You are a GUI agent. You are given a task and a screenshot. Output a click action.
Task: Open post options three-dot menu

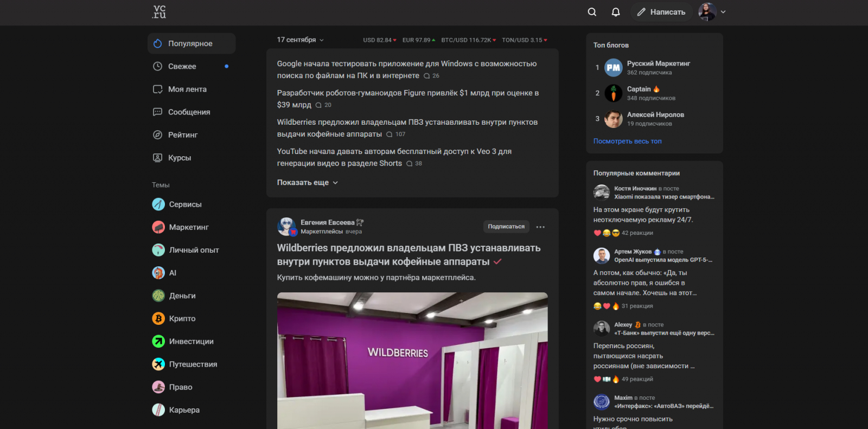click(540, 227)
